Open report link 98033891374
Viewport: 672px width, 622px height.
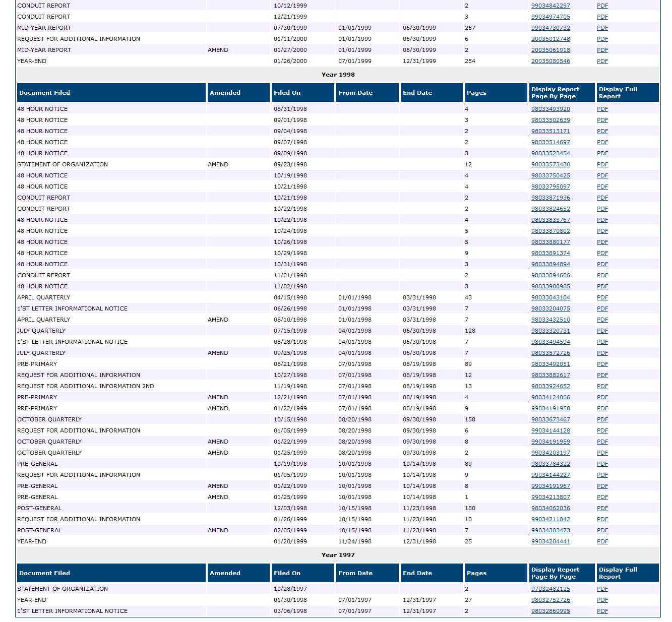(x=551, y=253)
